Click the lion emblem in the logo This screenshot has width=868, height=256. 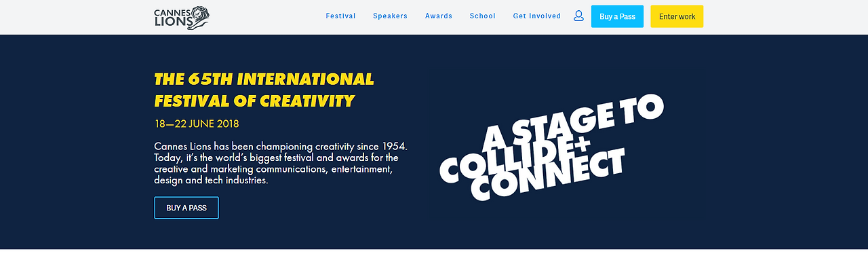coord(197,17)
